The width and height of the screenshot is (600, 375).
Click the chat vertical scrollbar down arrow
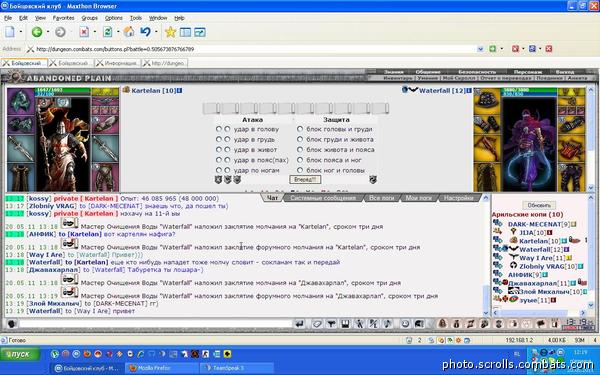486,313
